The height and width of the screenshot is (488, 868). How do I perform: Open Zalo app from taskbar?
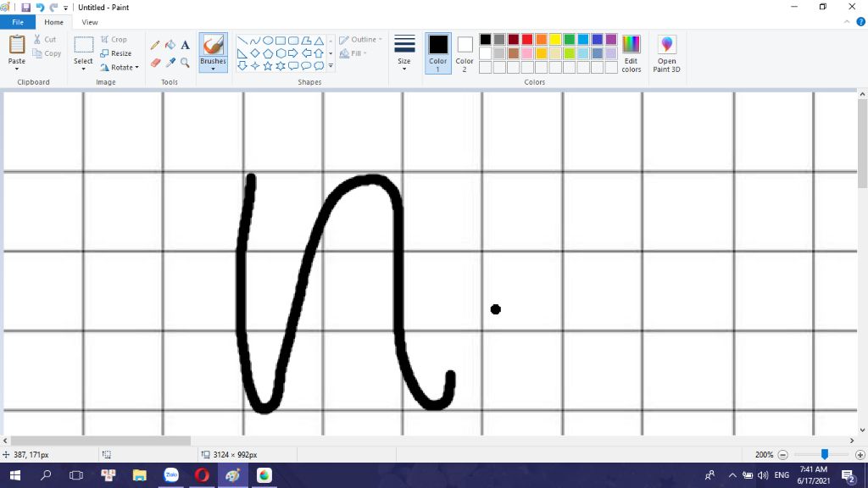pyautogui.click(x=171, y=475)
